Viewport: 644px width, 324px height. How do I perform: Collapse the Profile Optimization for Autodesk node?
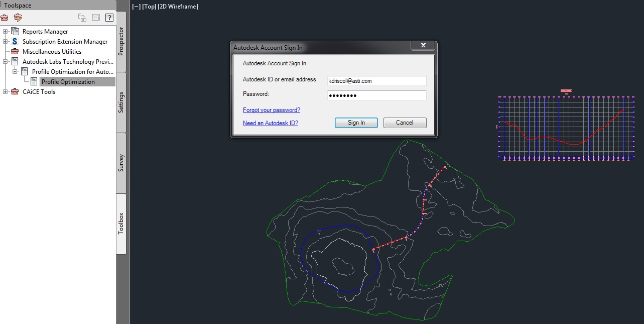(15, 72)
